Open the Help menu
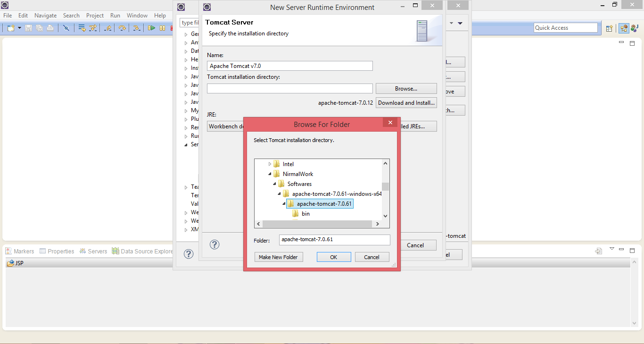This screenshot has width=644, height=344. pos(160,16)
